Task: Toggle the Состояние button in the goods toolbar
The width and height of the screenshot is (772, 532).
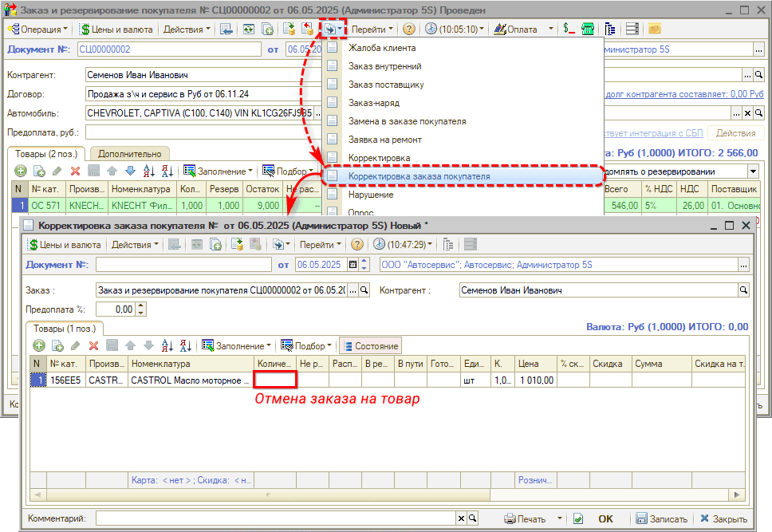Action: (370, 346)
